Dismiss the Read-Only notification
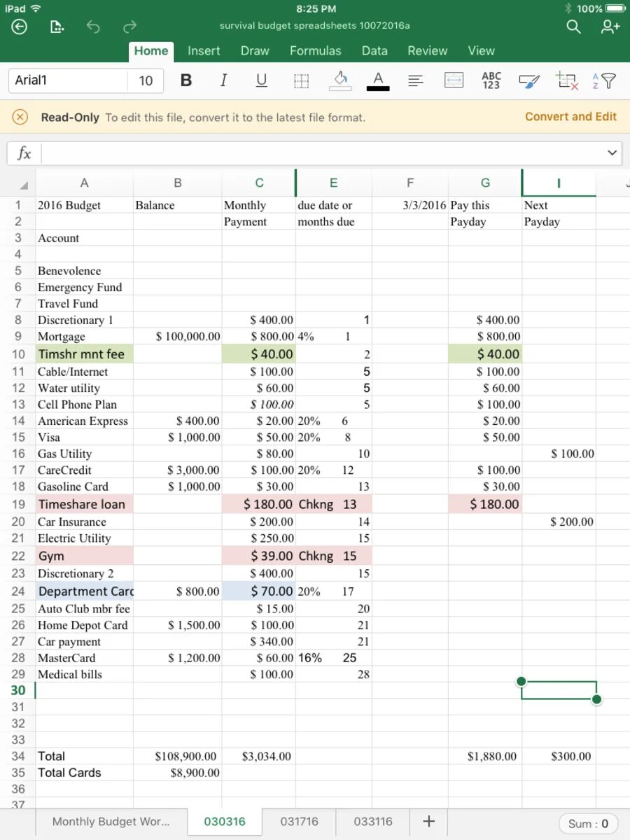 tap(20, 117)
